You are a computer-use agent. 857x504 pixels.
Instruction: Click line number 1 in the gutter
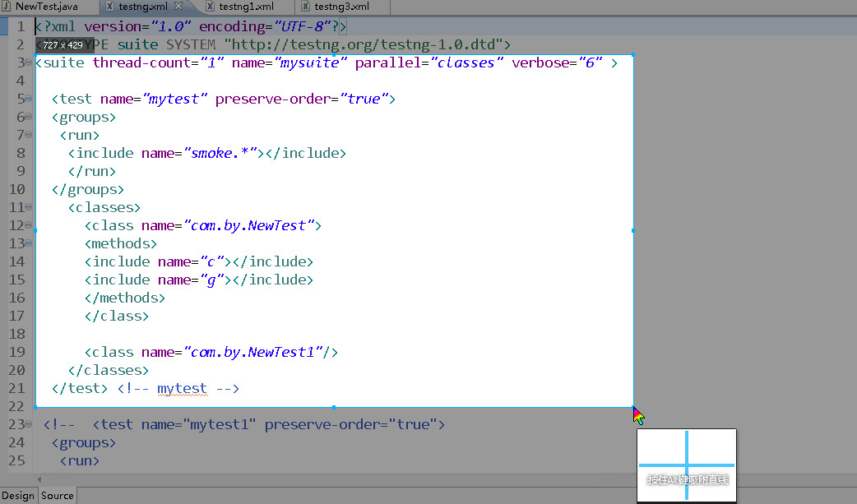(21, 26)
